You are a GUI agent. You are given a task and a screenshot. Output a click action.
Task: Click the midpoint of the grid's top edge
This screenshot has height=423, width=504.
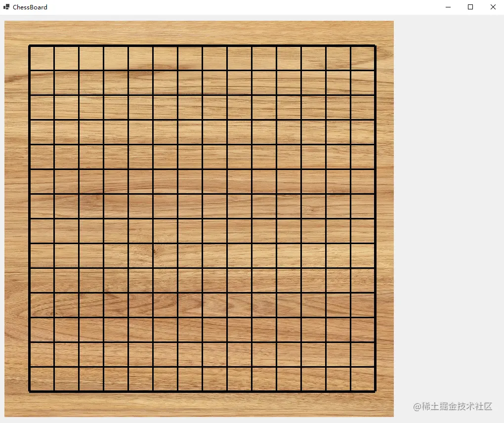203,45
